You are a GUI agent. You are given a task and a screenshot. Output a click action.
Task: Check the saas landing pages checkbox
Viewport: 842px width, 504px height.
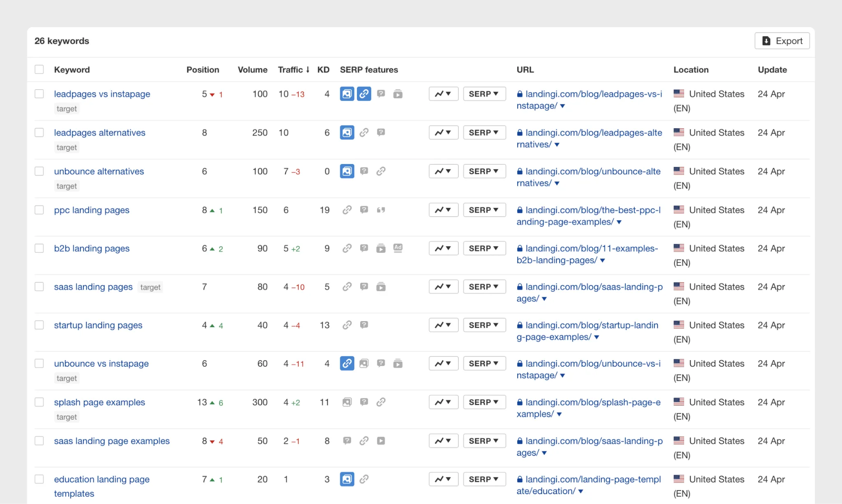(x=39, y=287)
